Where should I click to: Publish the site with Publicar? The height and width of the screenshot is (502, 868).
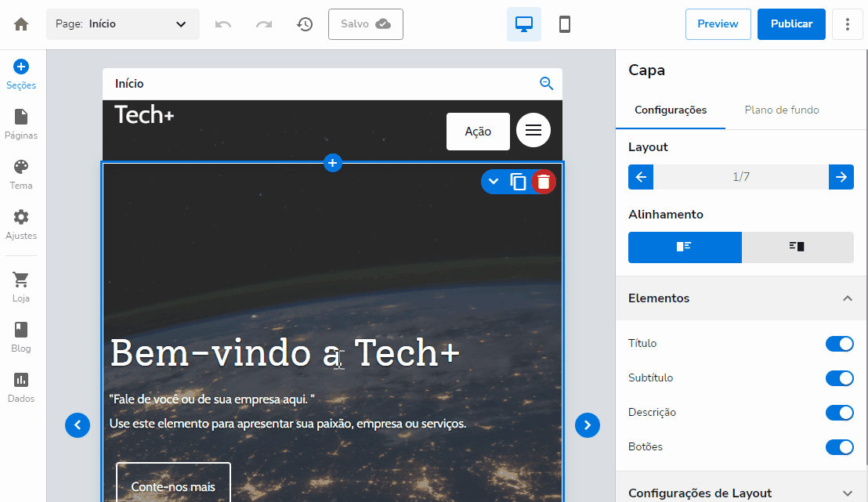pos(791,24)
